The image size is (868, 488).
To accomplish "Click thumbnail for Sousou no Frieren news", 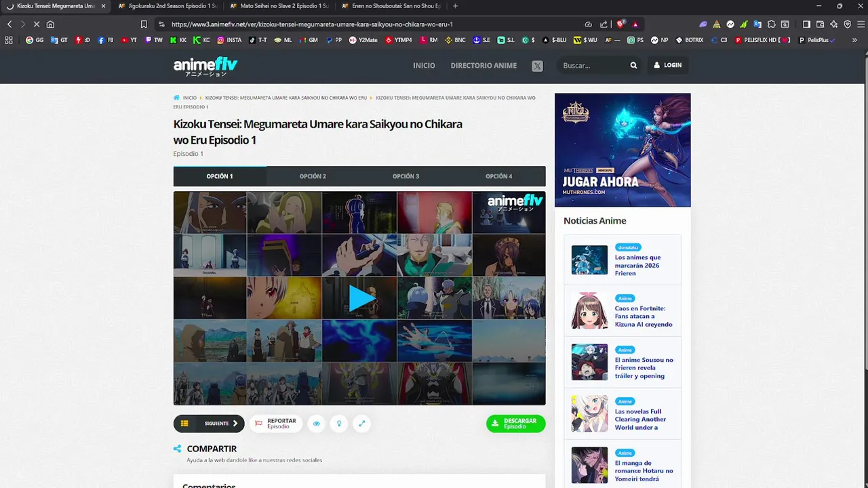I will click(x=589, y=362).
